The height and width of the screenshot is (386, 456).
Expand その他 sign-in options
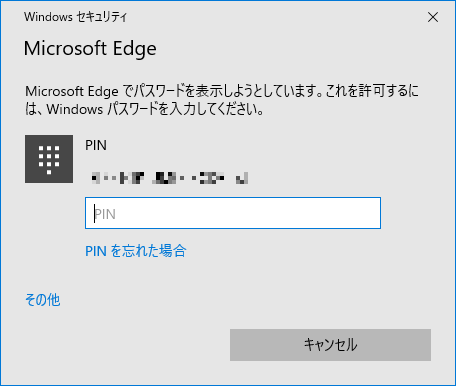pyautogui.click(x=43, y=300)
